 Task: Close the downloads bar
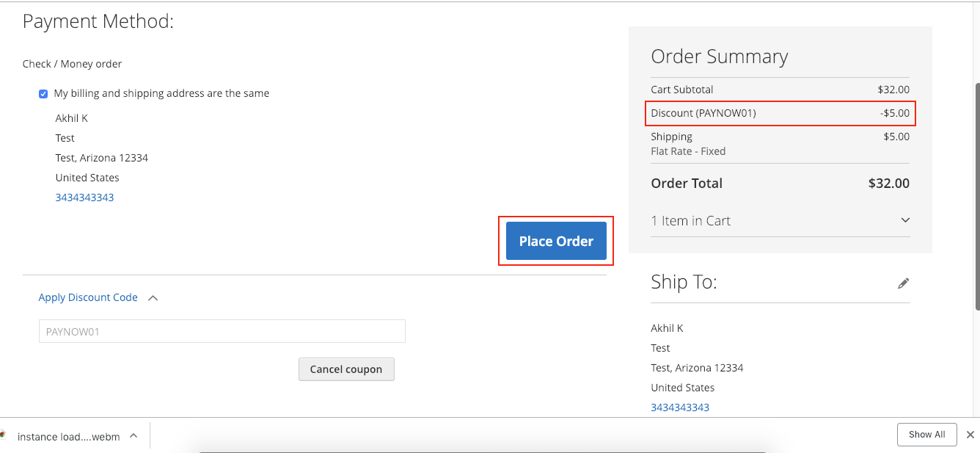[970, 435]
